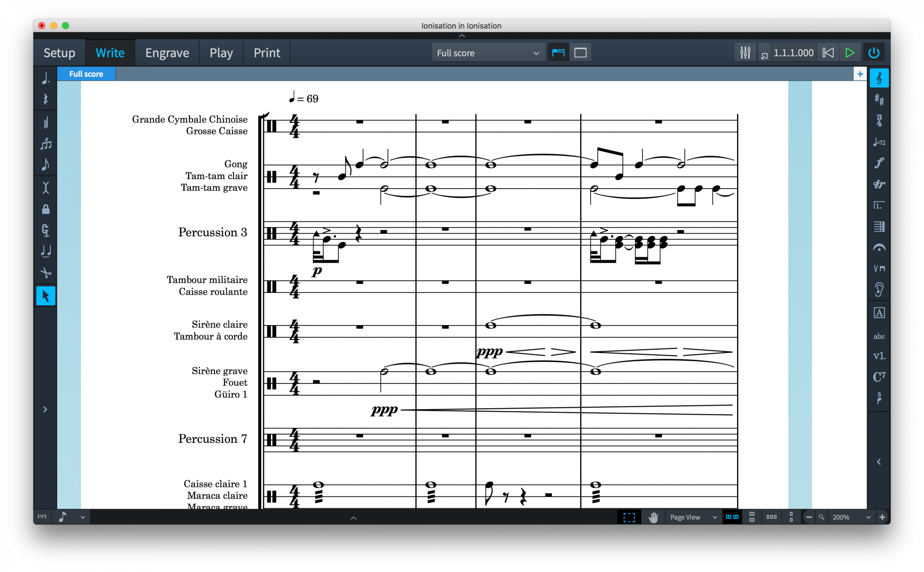Rewind to beginning of flow

(829, 53)
